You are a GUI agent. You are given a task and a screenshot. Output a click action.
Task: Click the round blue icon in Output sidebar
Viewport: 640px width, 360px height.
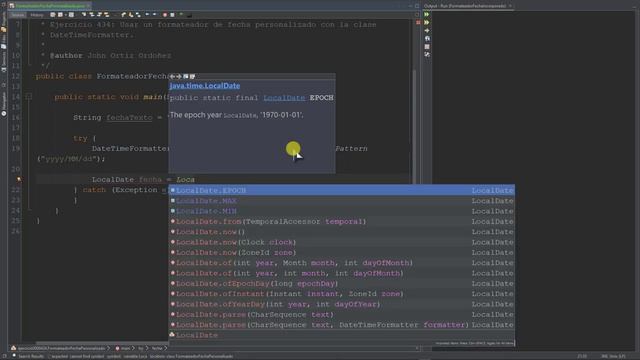427,39
